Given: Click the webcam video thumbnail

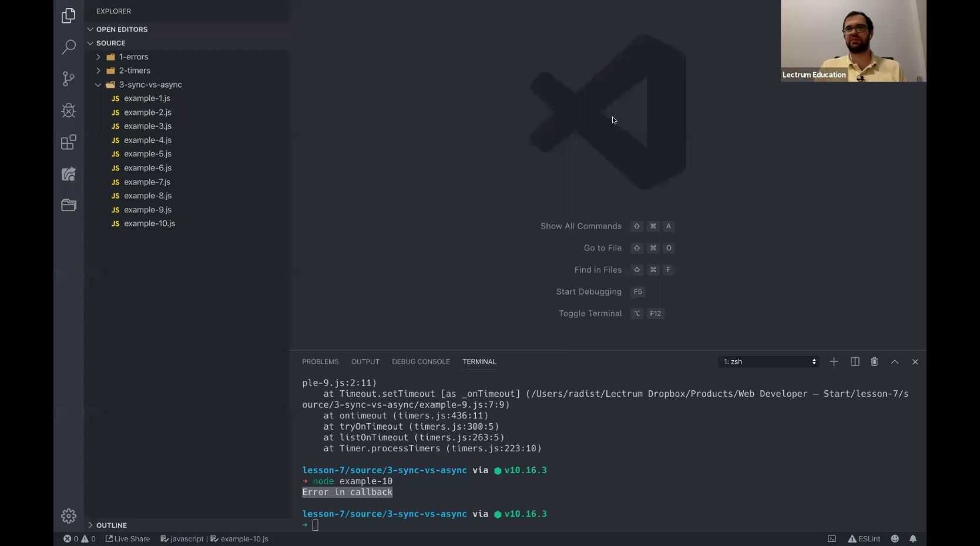Looking at the screenshot, I should [853, 41].
